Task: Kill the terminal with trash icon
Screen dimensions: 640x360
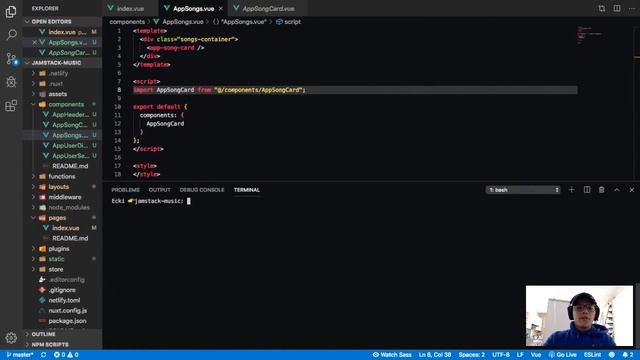Action: click(601, 190)
